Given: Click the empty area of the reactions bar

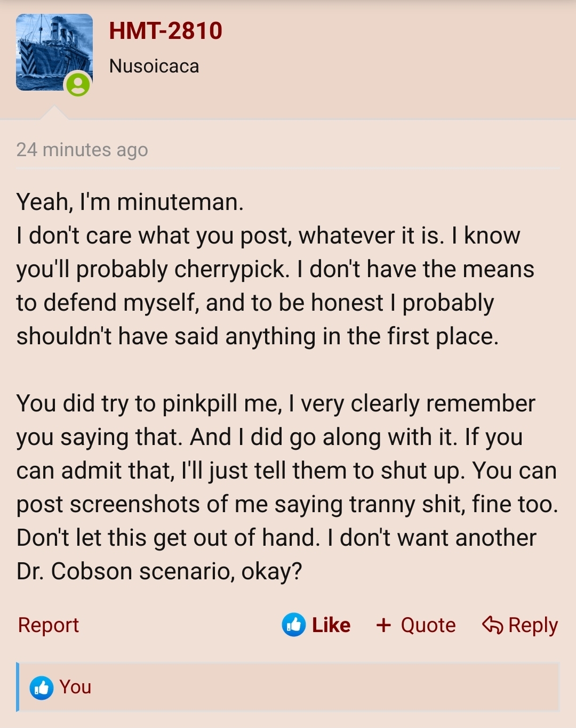Looking at the screenshot, I should (x=325, y=687).
